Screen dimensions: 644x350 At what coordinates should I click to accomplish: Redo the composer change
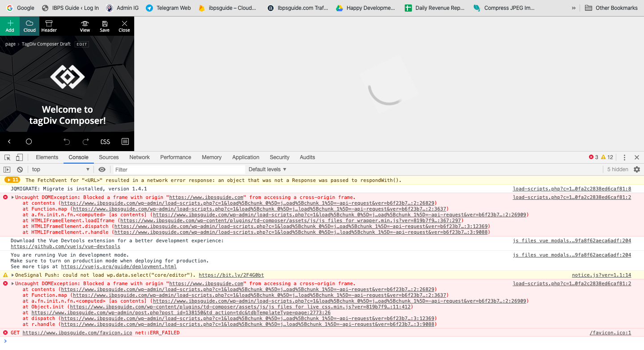coord(86,142)
